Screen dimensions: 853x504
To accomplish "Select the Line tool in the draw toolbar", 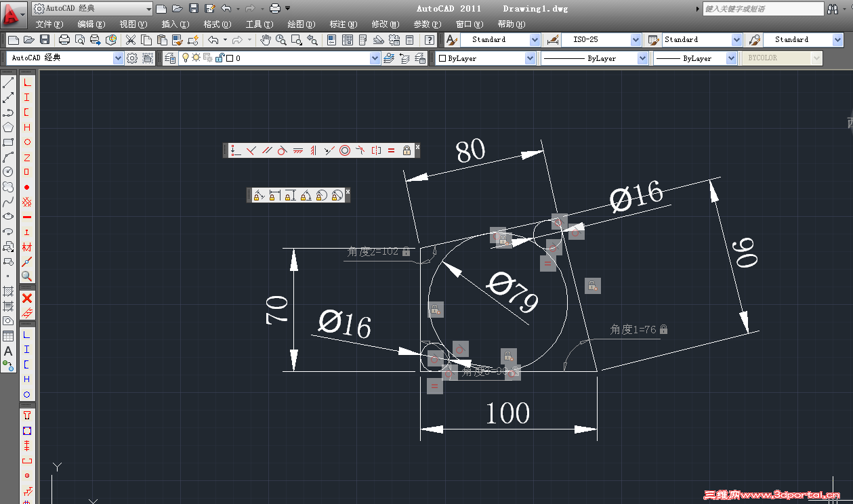I will pos(9,83).
